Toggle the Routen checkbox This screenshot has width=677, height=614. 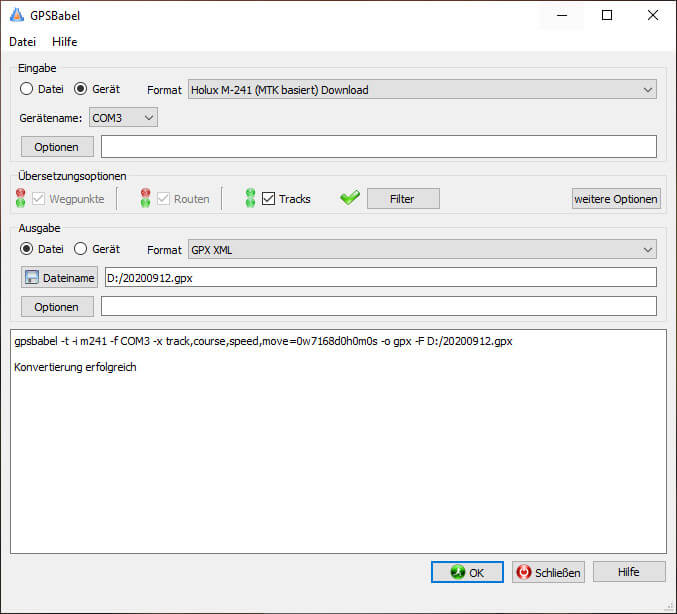[x=163, y=199]
